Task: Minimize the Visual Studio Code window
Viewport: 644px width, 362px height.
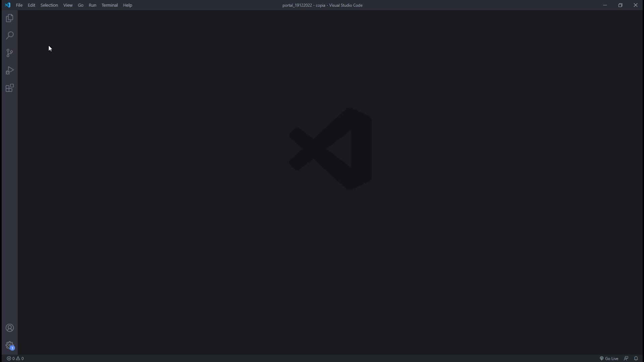Action: 605,5
